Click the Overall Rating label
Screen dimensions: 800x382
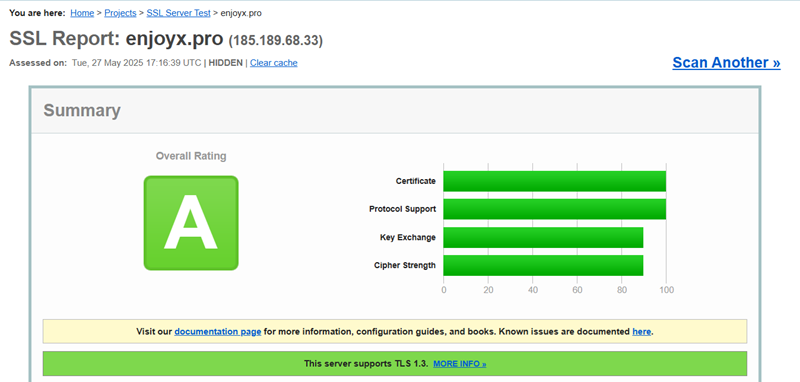click(x=191, y=156)
